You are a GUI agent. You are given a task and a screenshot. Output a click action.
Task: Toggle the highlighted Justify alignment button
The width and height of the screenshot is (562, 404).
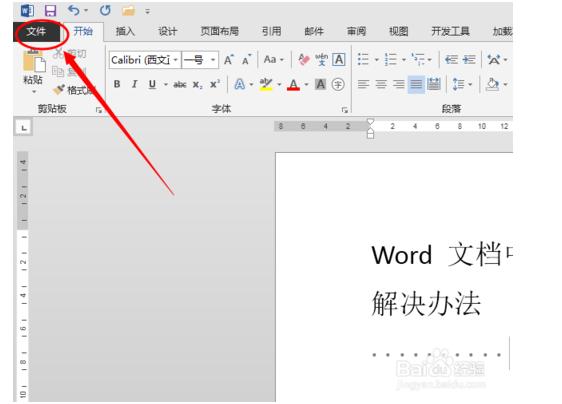pos(416,84)
